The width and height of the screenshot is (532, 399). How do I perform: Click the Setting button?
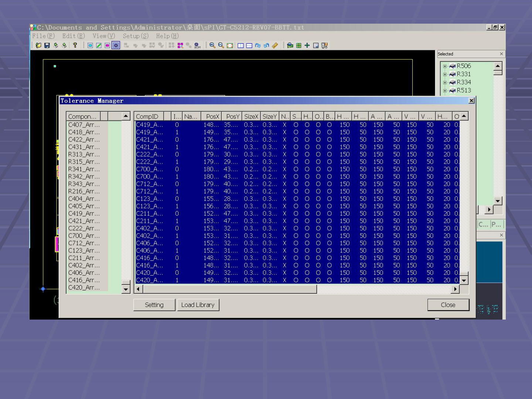click(x=154, y=305)
